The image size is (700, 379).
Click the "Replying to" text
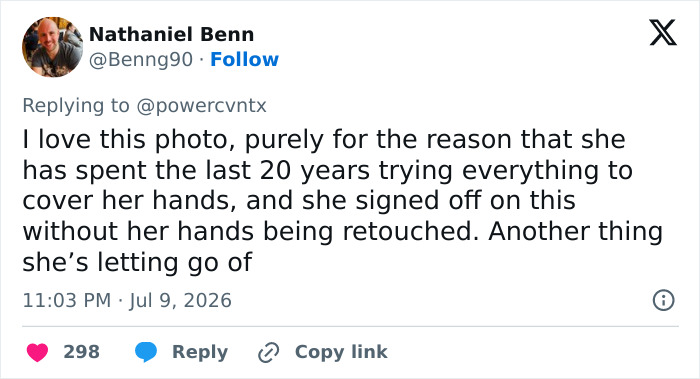[x=76, y=106]
